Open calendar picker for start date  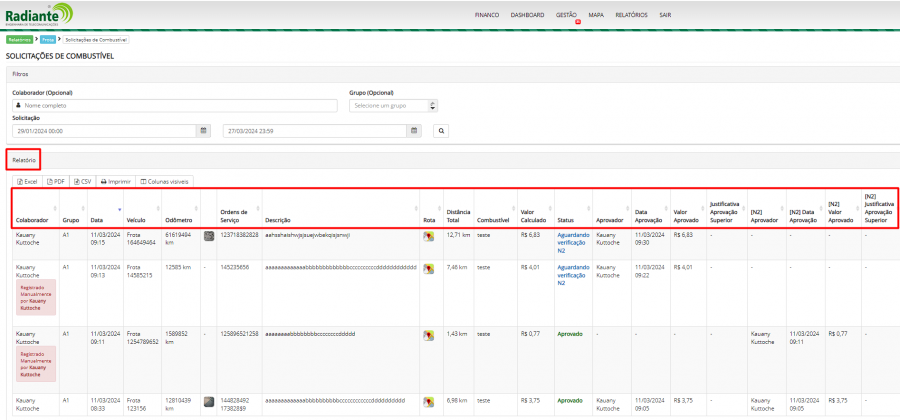[x=204, y=130]
